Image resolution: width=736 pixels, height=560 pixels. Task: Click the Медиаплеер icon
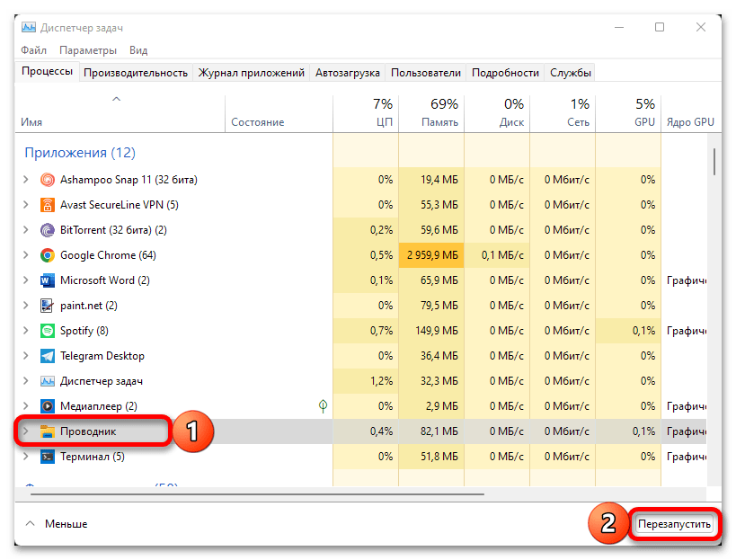point(48,406)
